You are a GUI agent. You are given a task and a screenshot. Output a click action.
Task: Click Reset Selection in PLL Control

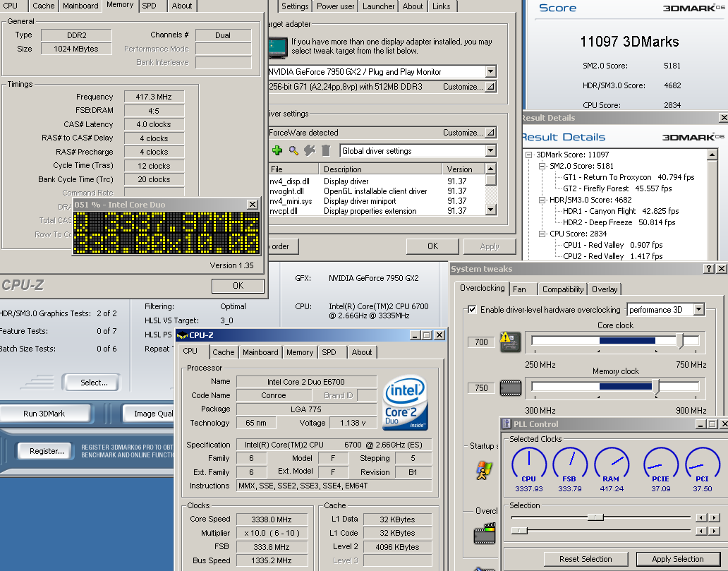[586, 559]
